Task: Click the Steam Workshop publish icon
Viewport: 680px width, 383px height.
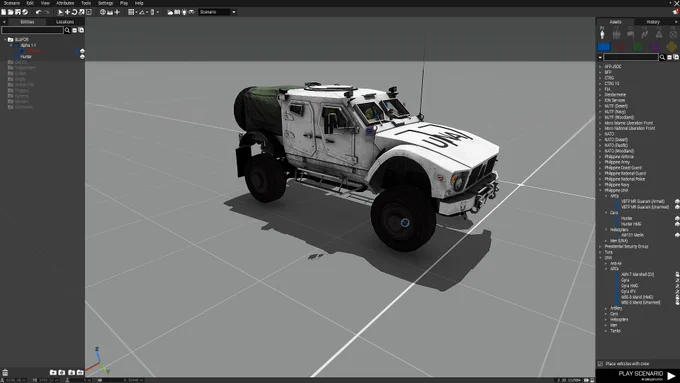Action: 25,12
